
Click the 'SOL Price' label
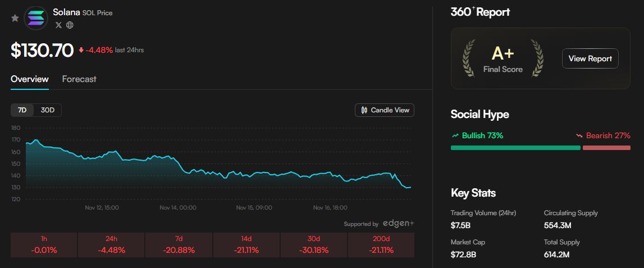pos(97,13)
